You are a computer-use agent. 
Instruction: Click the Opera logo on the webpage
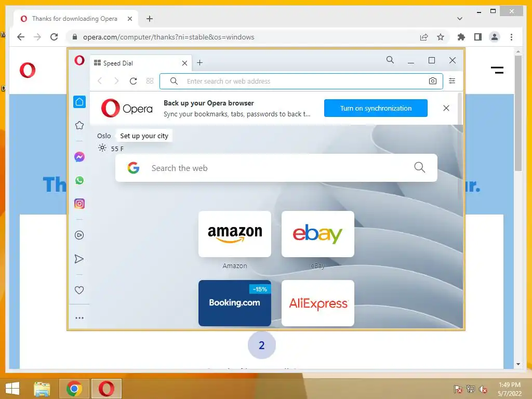(28, 70)
